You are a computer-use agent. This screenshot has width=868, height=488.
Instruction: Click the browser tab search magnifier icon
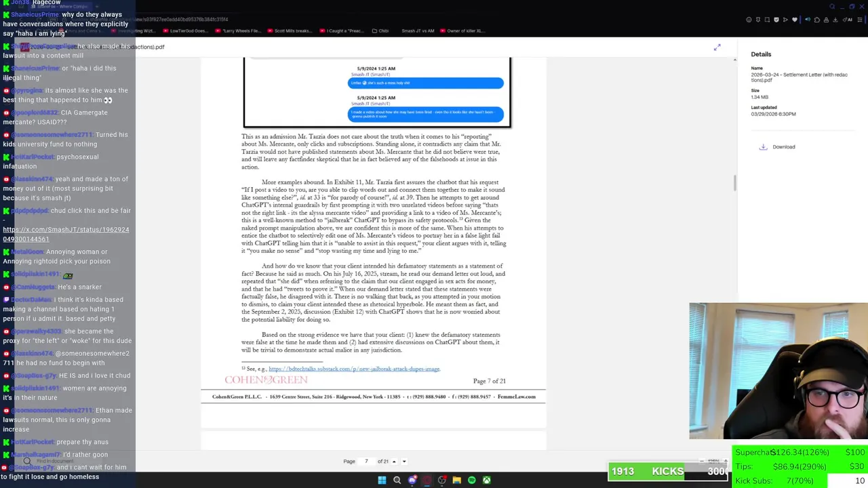pyautogui.click(x=832, y=6)
